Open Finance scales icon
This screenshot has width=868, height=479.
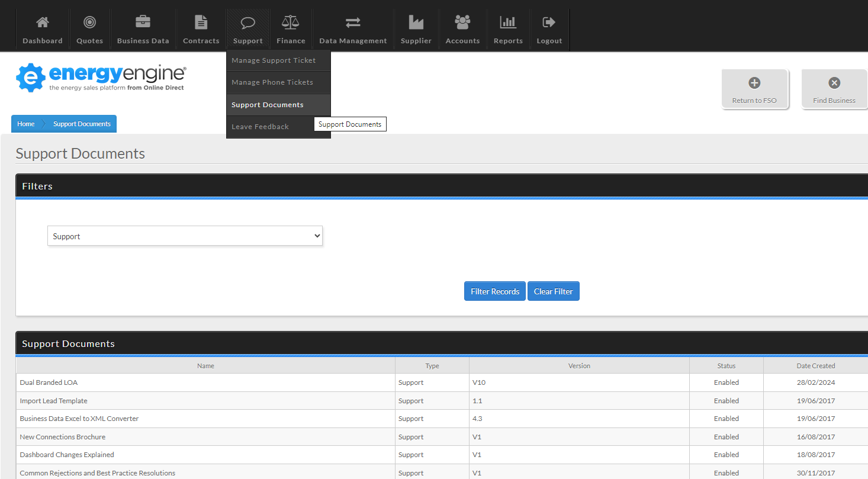[291, 22]
